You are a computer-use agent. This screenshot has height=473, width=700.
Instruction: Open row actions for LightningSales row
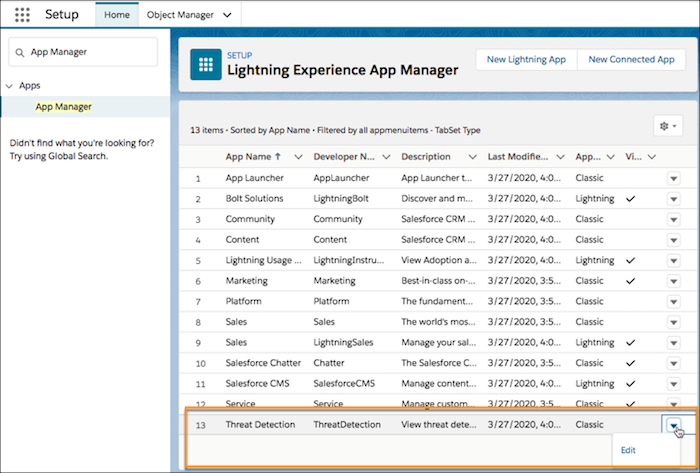click(674, 343)
